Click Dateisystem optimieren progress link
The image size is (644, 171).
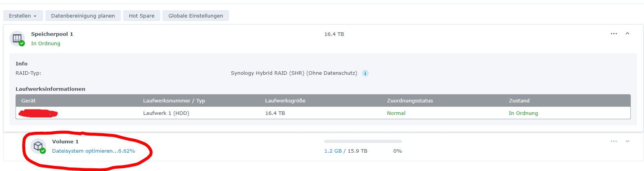(x=94, y=151)
